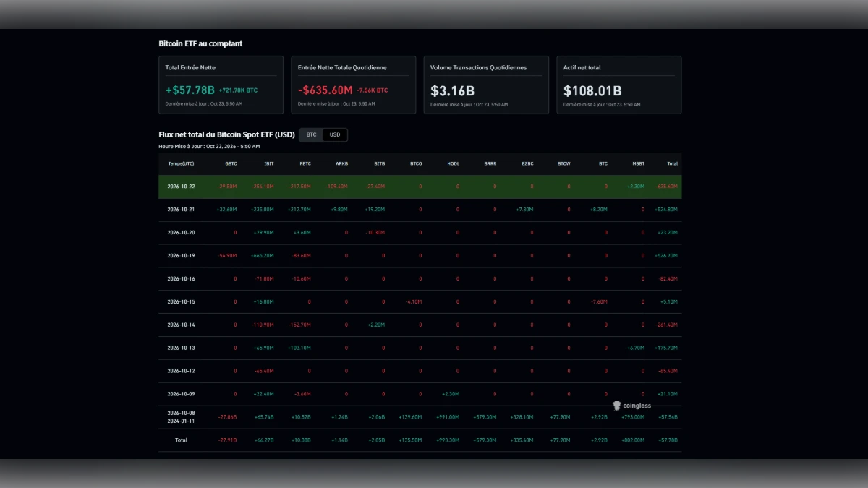The image size is (868, 488).
Task: Select the 2026-10-19 date cell
Action: (181, 256)
